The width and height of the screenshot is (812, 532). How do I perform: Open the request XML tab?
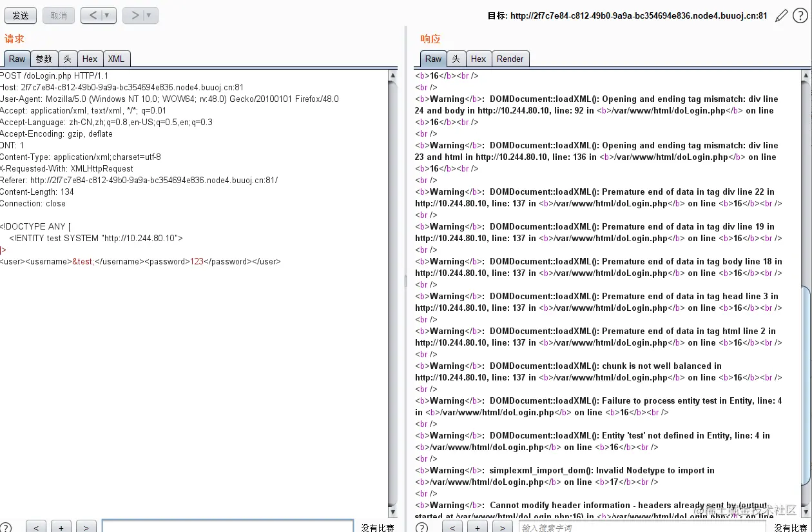coord(117,59)
